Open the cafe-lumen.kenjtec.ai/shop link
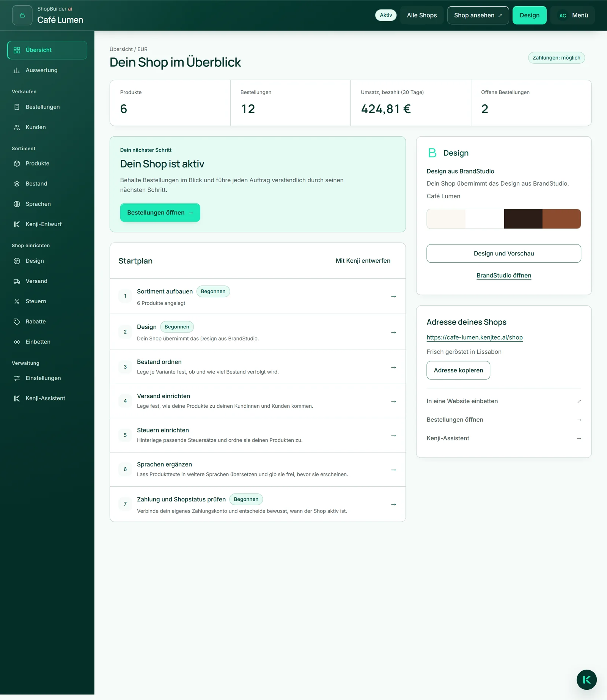Screen dimensions: 607x700 click(475, 337)
